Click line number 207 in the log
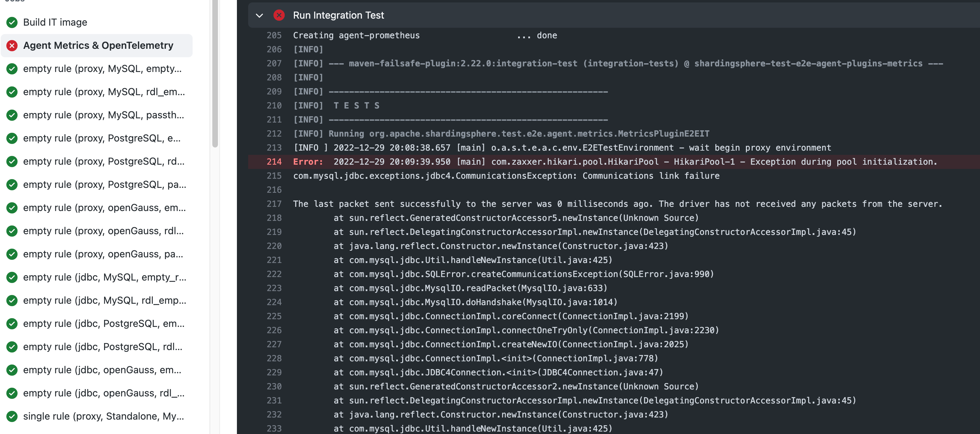 pyautogui.click(x=274, y=64)
